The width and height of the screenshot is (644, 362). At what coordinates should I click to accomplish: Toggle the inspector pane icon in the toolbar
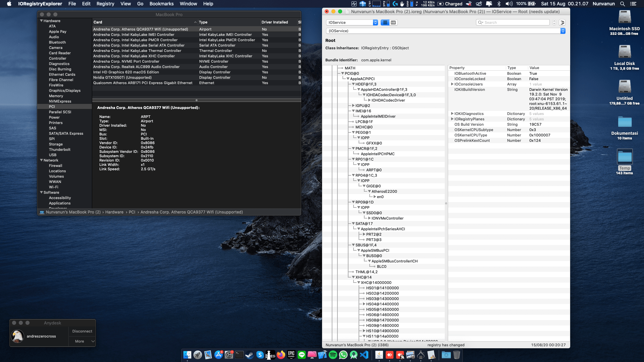pyautogui.click(x=563, y=22)
